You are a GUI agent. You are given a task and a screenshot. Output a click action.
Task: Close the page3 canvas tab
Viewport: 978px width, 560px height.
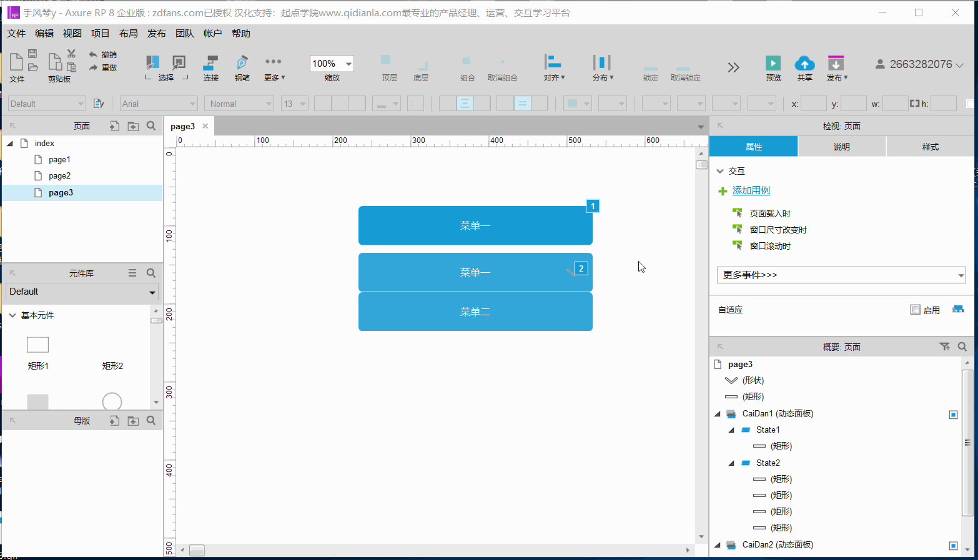[205, 126]
